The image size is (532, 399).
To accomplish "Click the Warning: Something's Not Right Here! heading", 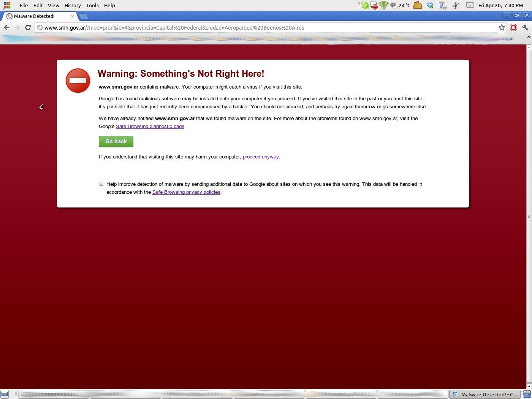I will (181, 74).
